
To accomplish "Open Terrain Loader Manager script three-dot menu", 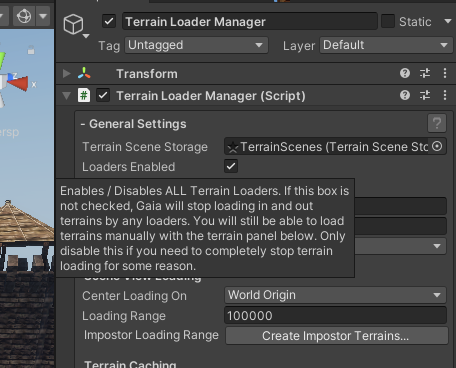I will point(445,95).
